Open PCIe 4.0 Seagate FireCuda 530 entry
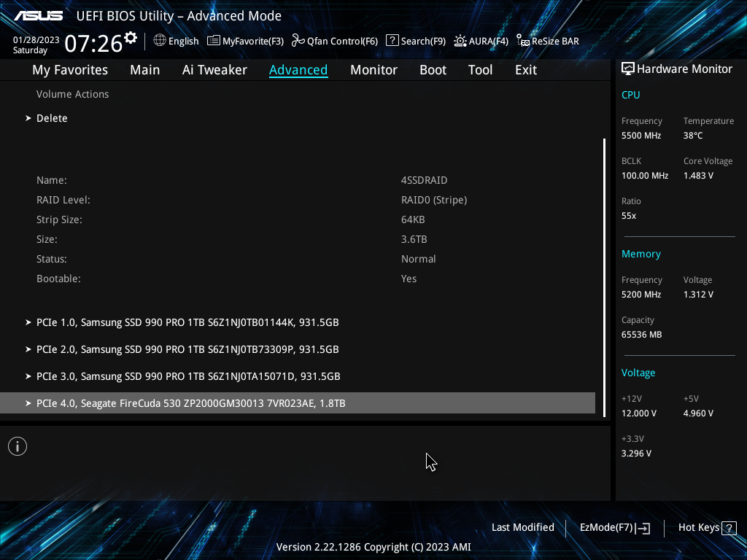 [x=298, y=403]
